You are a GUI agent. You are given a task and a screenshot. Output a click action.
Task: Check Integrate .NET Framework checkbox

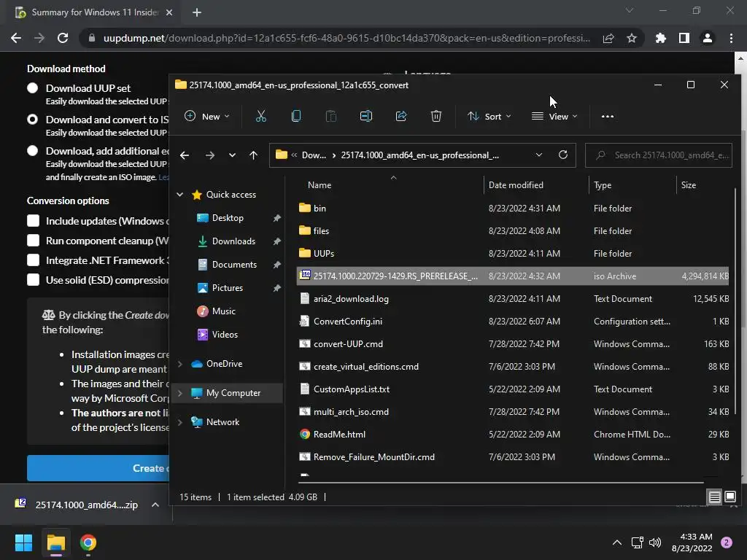click(33, 260)
